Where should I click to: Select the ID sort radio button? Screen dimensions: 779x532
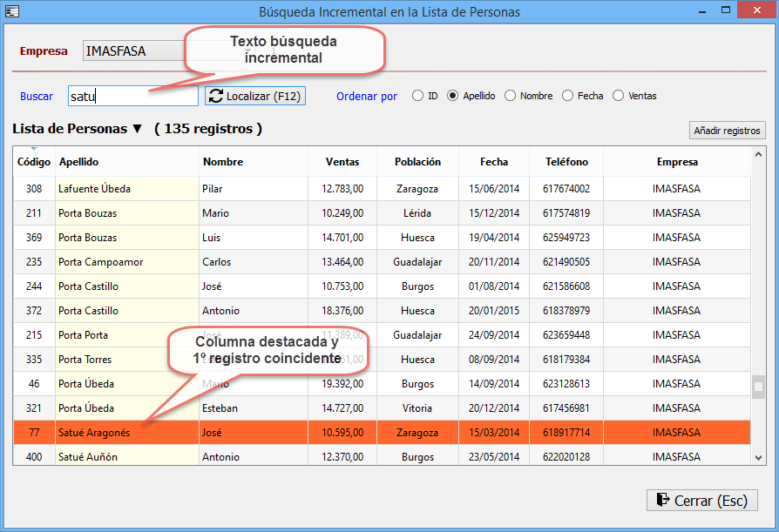418,96
